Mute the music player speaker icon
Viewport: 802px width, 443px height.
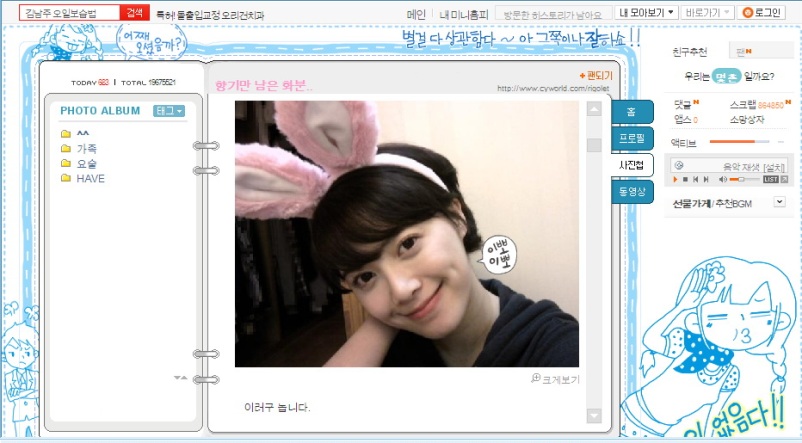723,180
